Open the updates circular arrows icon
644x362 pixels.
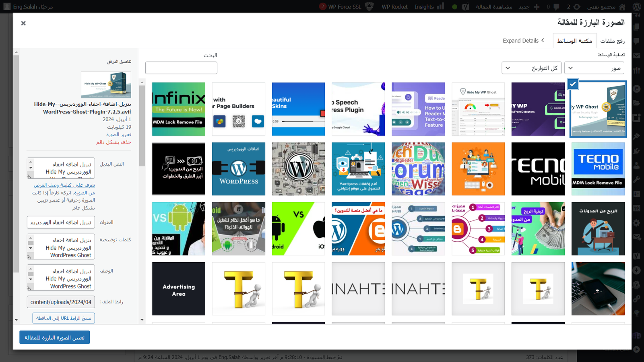pyautogui.click(x=577, y=7)
